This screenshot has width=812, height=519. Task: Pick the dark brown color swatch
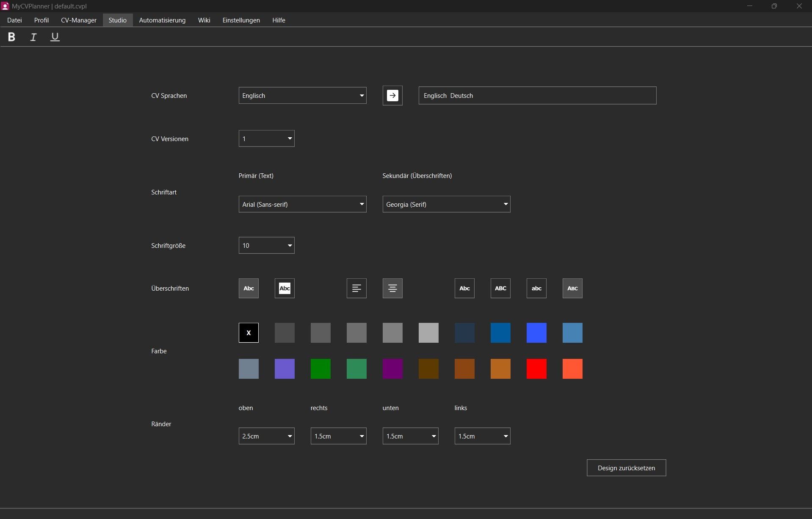(428, 369)
